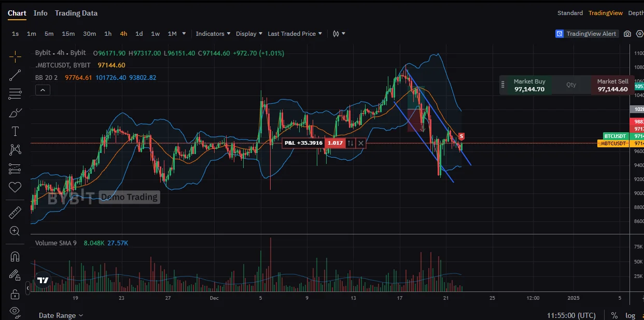Open the forecasting and position tool
The image size is (644, 320).
click(15, 169)
